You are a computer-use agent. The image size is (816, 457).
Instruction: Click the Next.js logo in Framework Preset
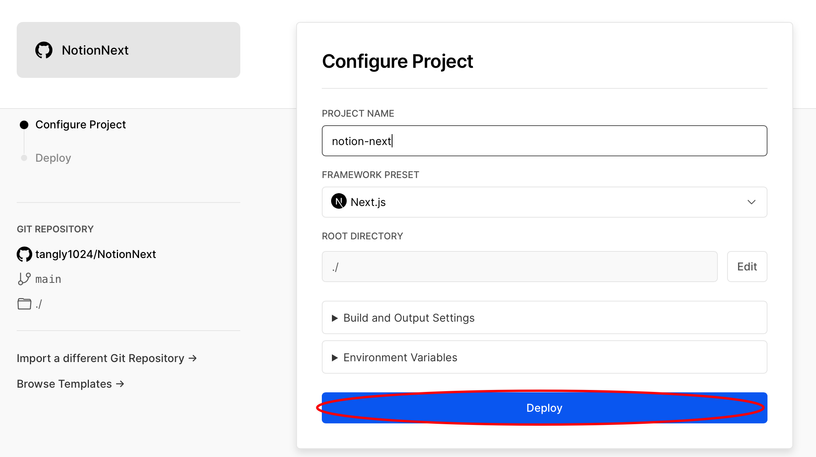339,202
